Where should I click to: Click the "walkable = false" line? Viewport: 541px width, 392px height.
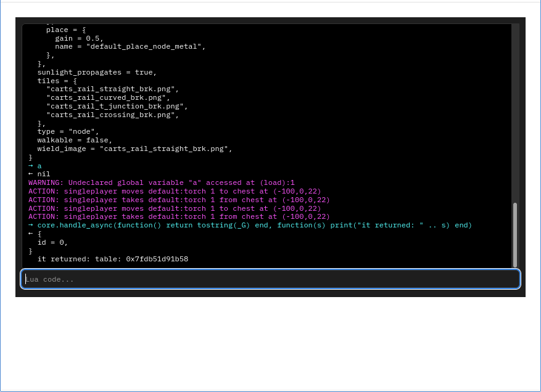point(75,141)
